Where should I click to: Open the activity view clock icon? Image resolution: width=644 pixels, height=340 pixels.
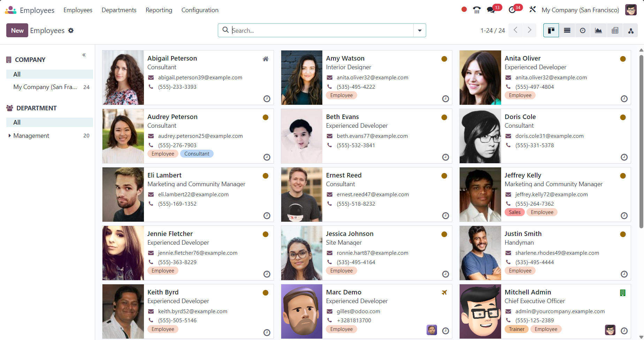click(x=583, y=31)
